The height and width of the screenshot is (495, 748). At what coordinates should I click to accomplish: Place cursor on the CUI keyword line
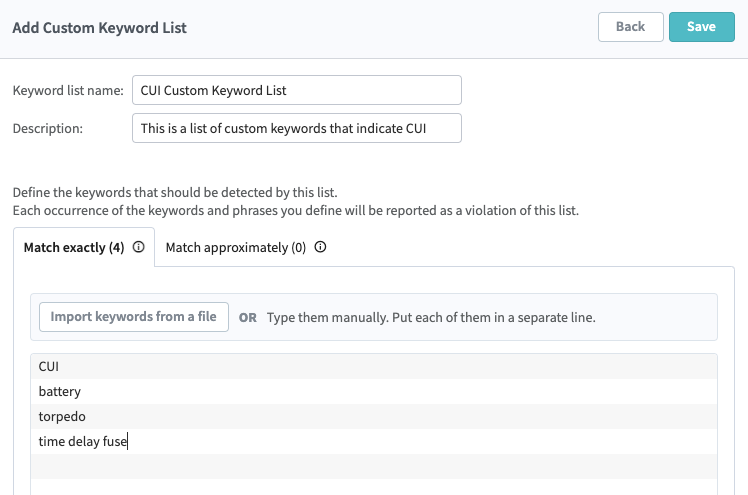click(373, 366)
